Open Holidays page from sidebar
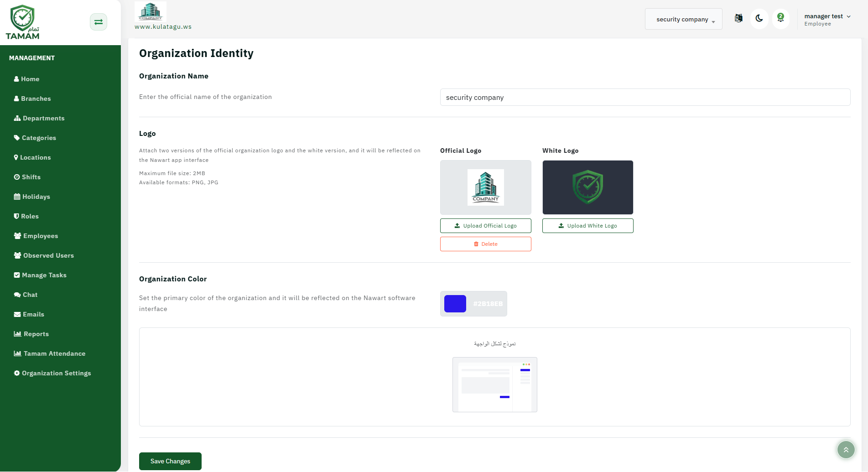The image size is (868, 472). coord(32,197)
